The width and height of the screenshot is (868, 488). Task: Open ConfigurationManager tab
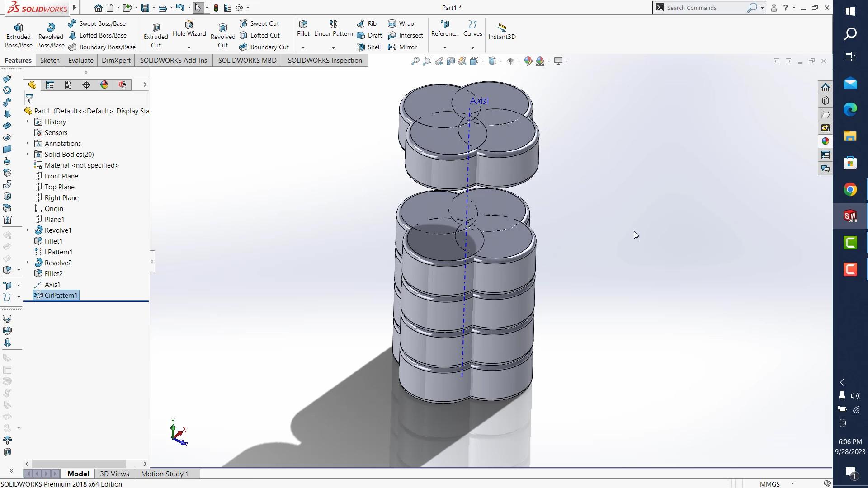click(x=68, y=84)
